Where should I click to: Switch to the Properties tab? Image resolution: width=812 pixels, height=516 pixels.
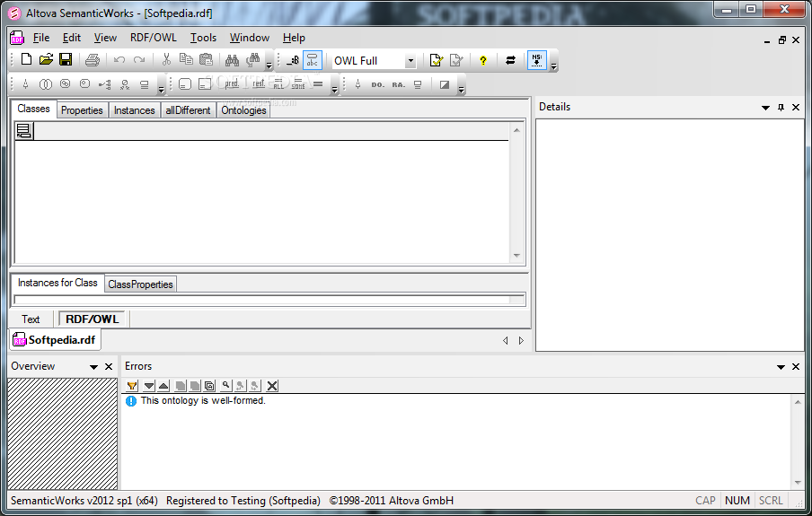click(x=82, y=110)
